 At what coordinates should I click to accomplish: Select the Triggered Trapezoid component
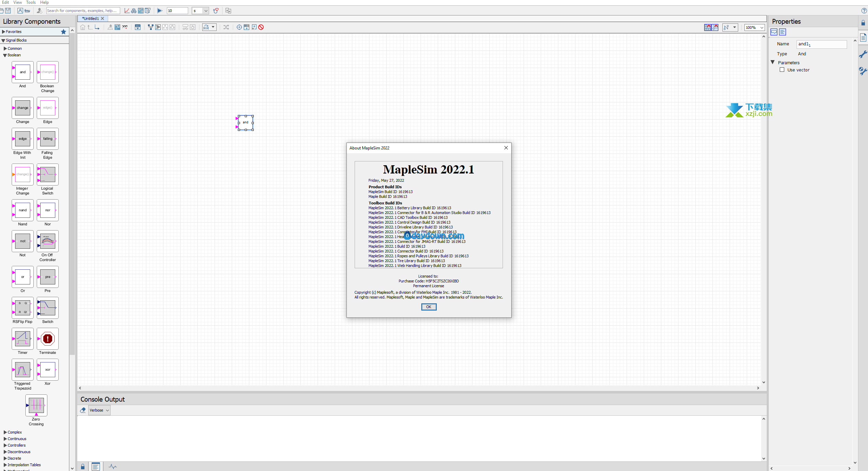(x=23, y=370)
